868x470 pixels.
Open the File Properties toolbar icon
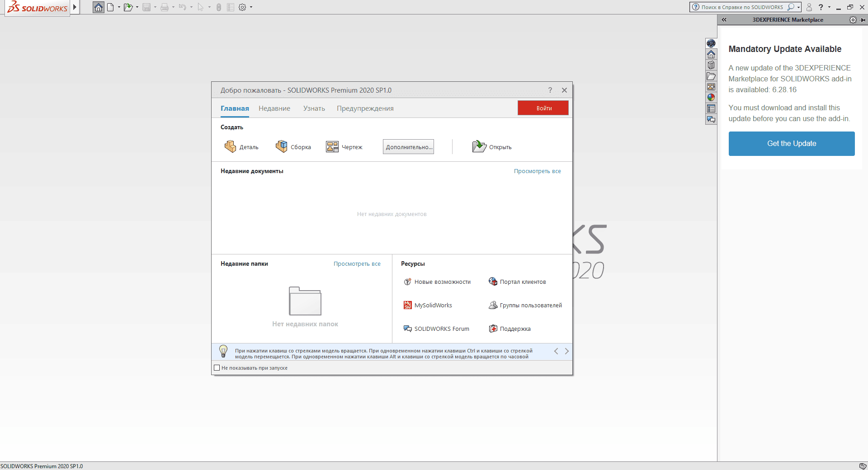(231, 7)
